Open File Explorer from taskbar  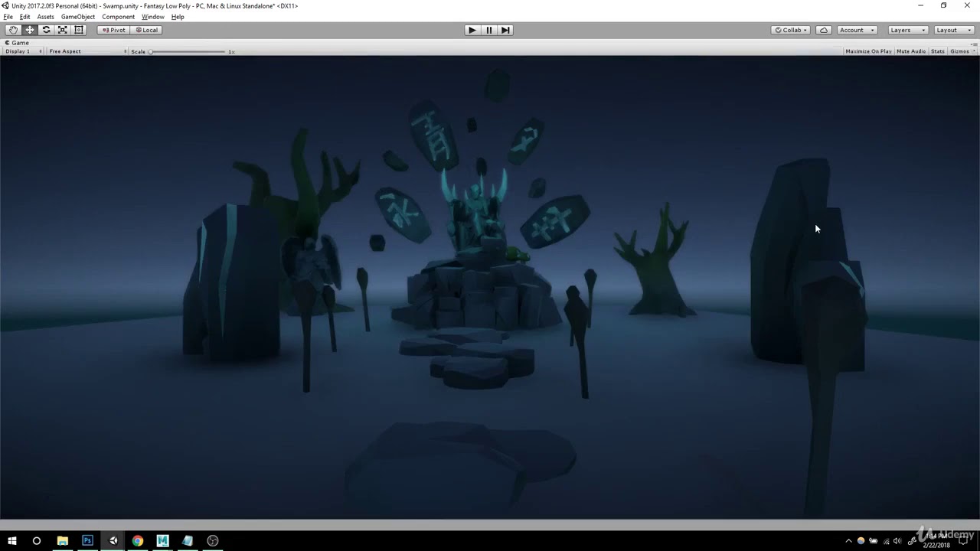[x=63, y=540]
